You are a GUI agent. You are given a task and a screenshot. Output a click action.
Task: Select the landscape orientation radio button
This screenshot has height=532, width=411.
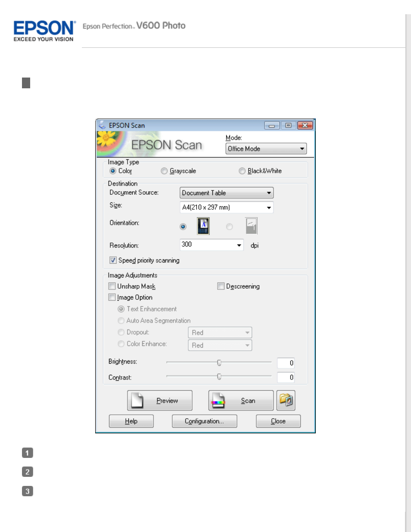tap(230, 227)
